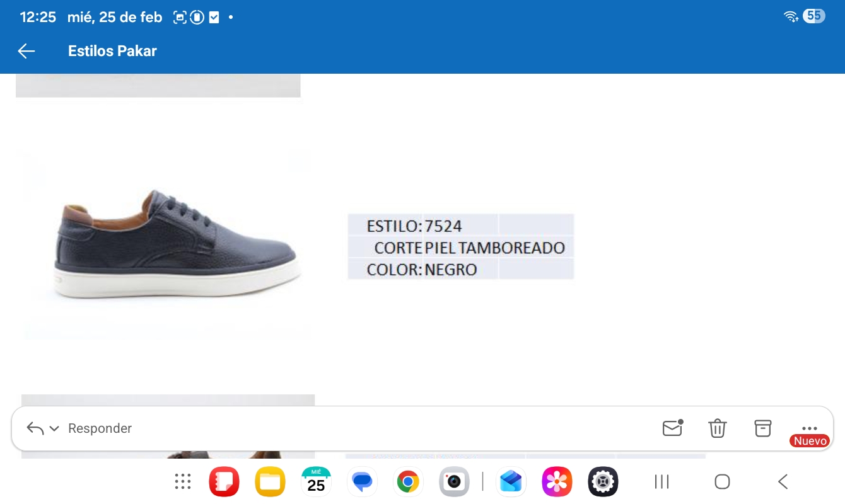The width and height of the screenshot is (845, 504).
Task: Open the app drawer grid icon
Action: (x=183, y=482)
